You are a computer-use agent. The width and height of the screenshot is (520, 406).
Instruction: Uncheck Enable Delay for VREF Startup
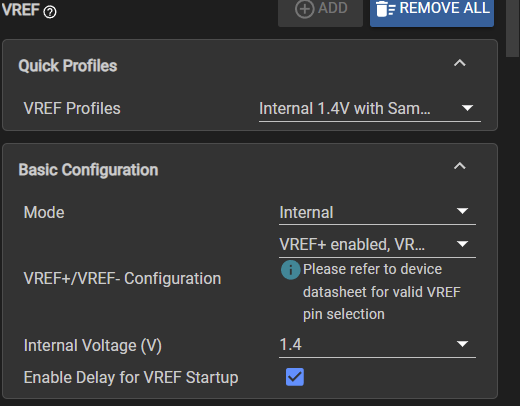pyautogui.click(x=295, y=377)
